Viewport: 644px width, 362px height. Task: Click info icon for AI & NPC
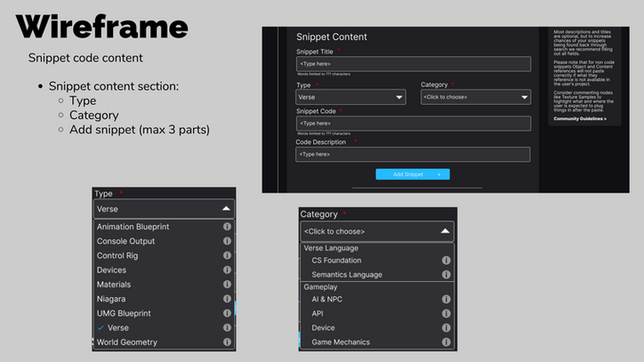(446, 300)
